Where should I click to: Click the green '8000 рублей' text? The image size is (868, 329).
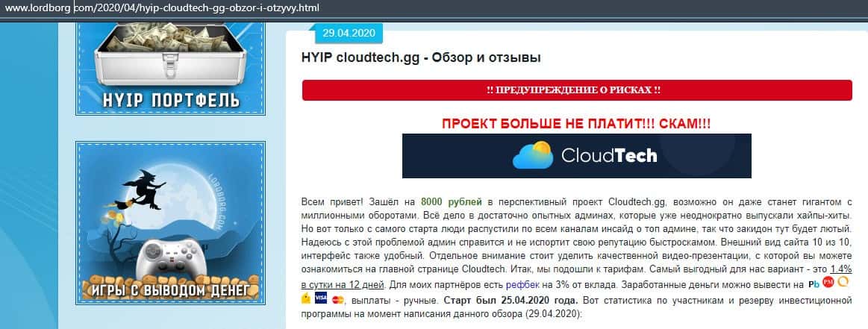452,201
